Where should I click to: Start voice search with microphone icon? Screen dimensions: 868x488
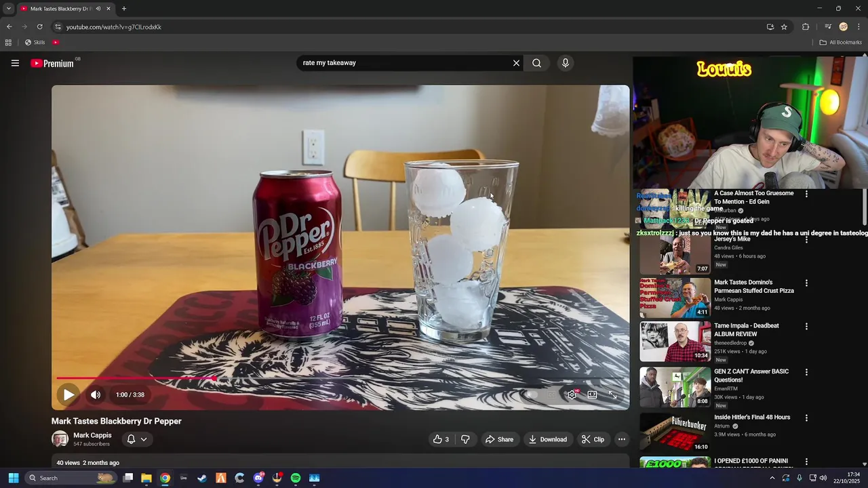click(566, 63)
